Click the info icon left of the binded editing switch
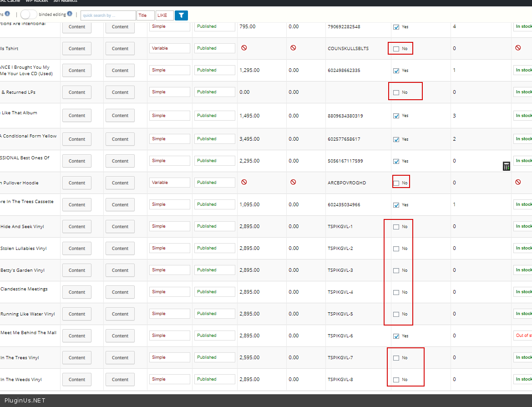The height and width of the screenshot is (407, 532). pos(7,14)
